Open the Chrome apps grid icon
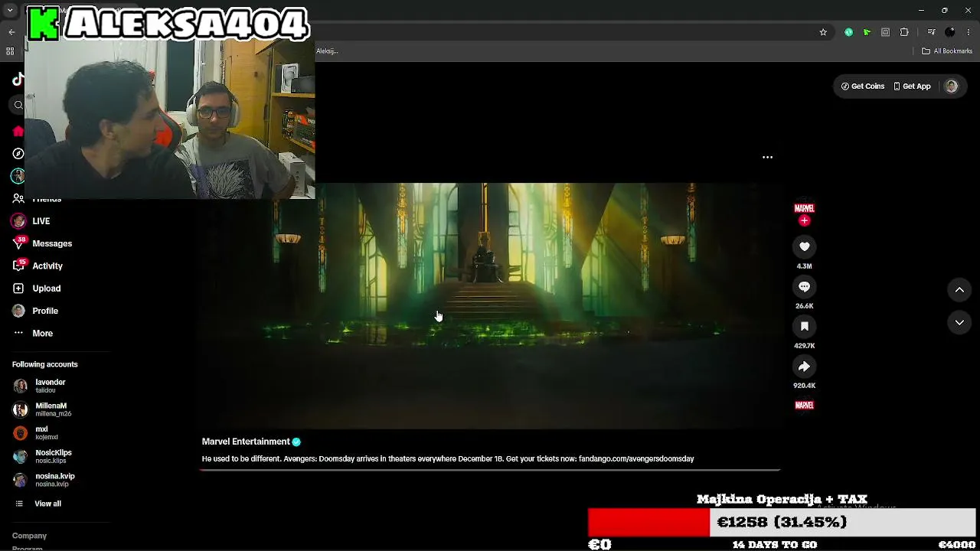The image size is (980, 551). [x=10, y=51]
